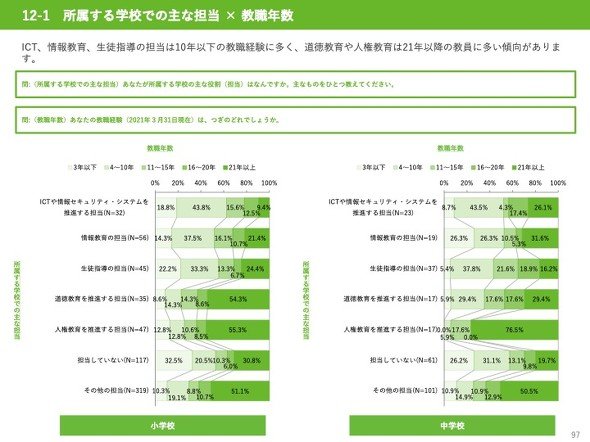This screenshot has height=442, width=590.
Task: Click the 生徒指導の担当(N=37) row label
Action: (x=404, y=269)
